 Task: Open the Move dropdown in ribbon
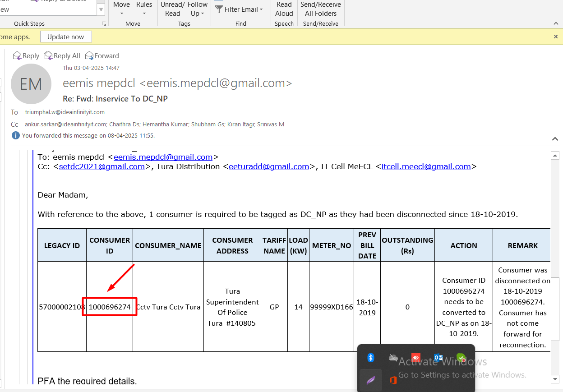121,9
